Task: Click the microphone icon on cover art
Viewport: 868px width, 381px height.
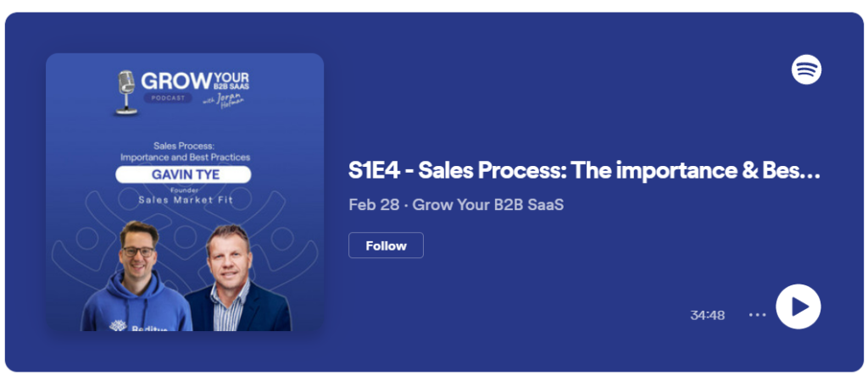Action: [x=126, y=92]
